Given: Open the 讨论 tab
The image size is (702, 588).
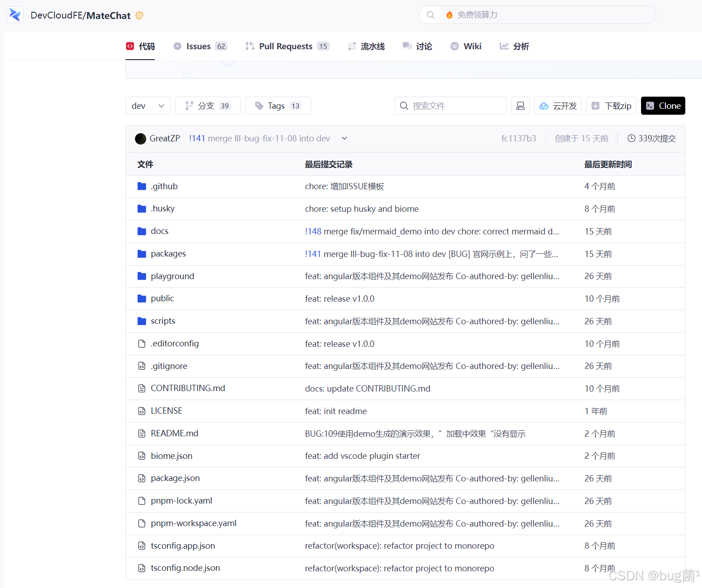Looking at the screenshot, I should click(x=417, y=46).
